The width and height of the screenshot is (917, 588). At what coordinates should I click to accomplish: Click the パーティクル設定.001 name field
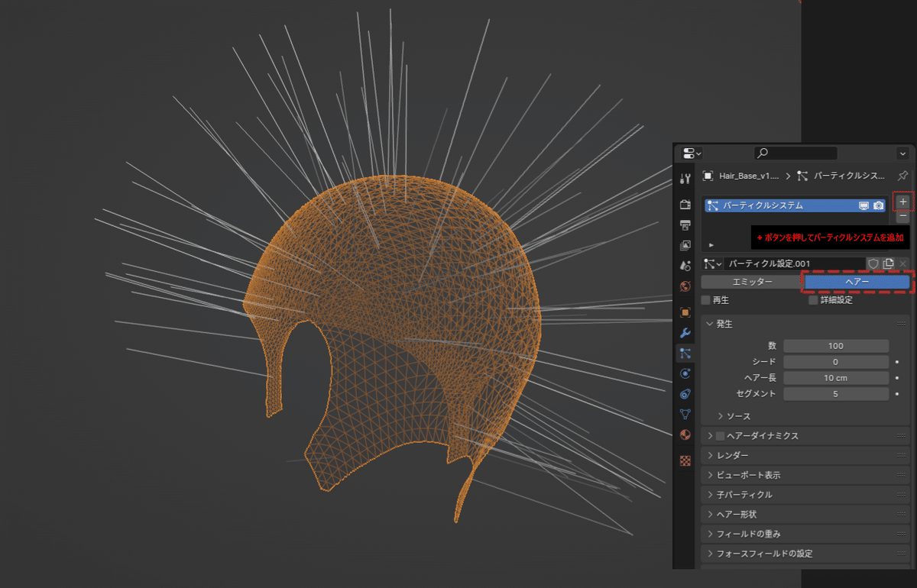pyautogui.click(x=795, y=263)
